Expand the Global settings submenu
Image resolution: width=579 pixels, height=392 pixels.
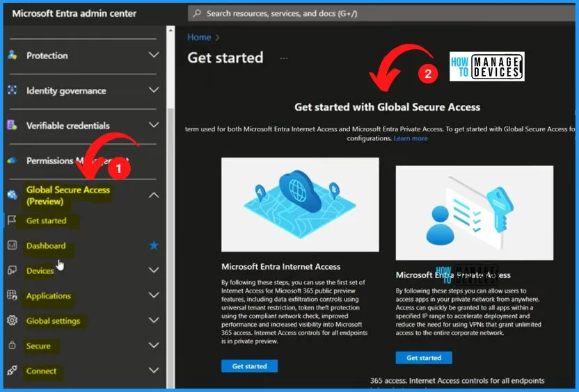[x=154, y=320]
